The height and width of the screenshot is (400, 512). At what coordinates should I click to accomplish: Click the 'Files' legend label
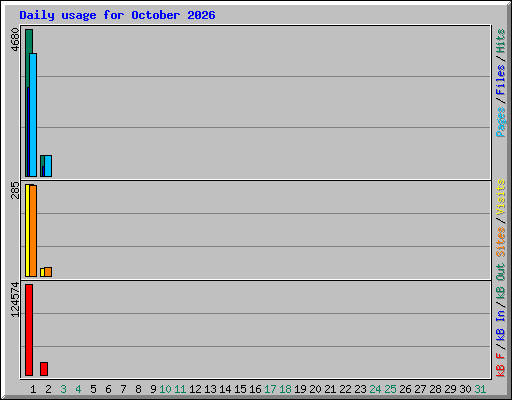point(500,80)
